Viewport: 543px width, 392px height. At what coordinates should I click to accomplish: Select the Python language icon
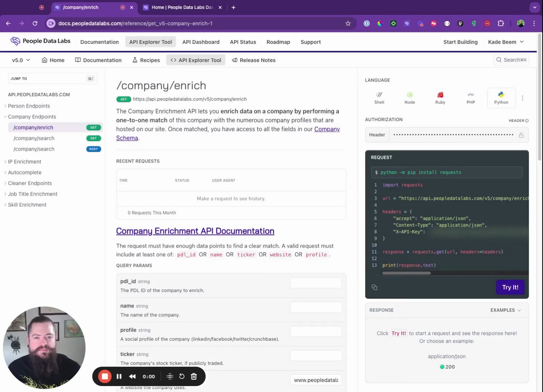(501, 98)
